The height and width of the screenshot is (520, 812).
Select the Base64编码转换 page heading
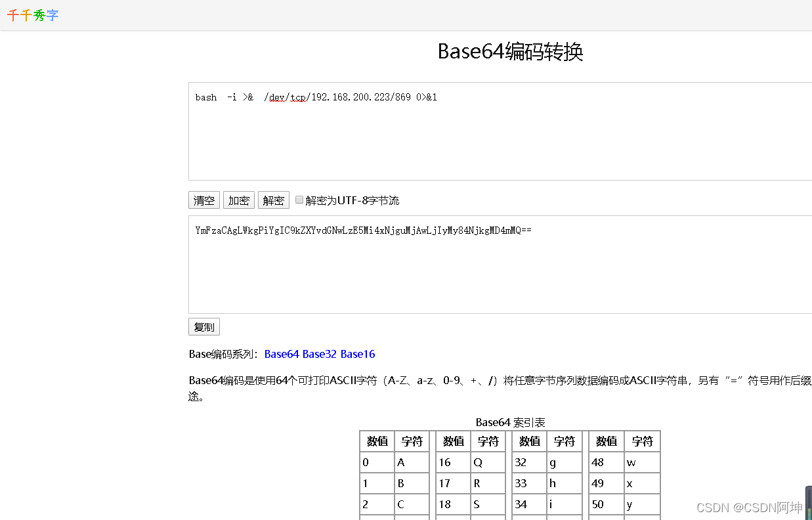pyautogui.click(x=511, y=51)
